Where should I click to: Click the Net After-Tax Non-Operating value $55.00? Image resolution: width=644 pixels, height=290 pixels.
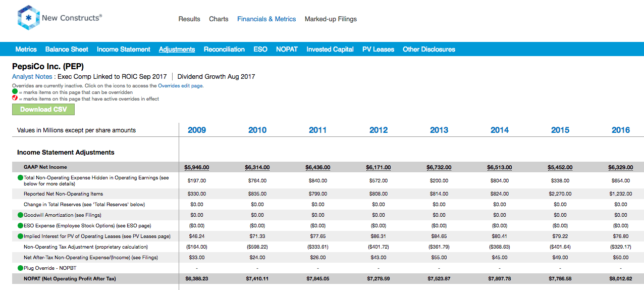coord(439,258)
